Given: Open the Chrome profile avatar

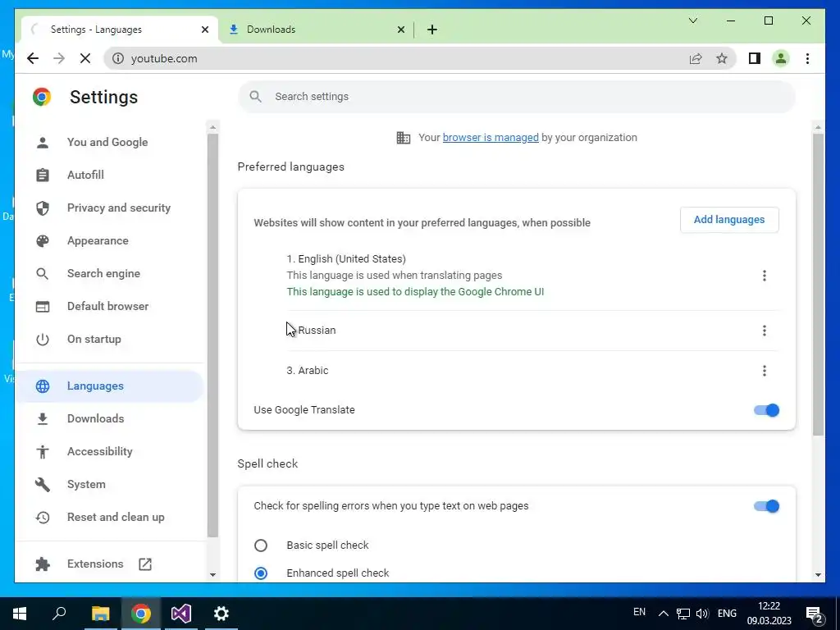Looking at the screenshot, I should point(781,58).
